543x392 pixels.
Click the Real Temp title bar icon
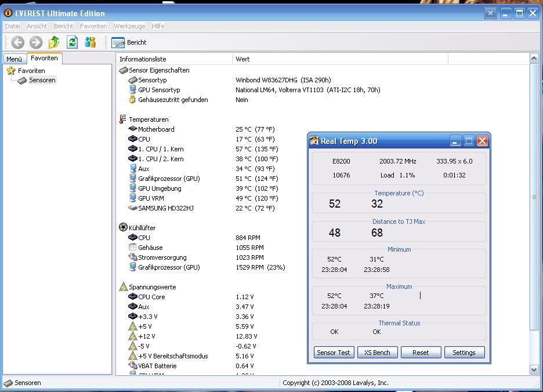coord(314,140)
